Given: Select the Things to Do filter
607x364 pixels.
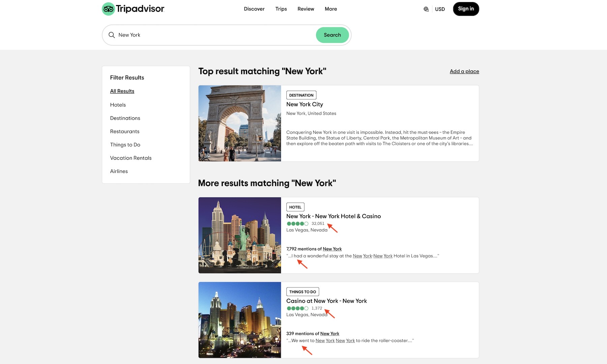Looking at the screenshot, I should pyautogui.click(x=125, y=145).
